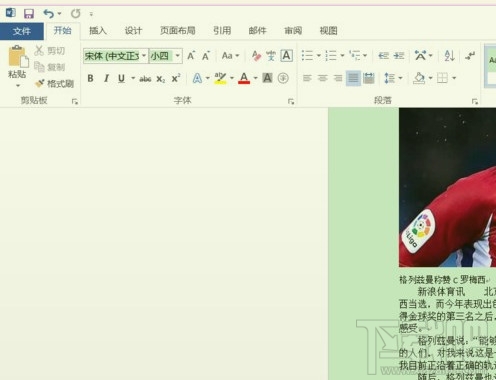496x380 pixels.
Task: Click the Align Left icon
Action: [x=307, y=78]
